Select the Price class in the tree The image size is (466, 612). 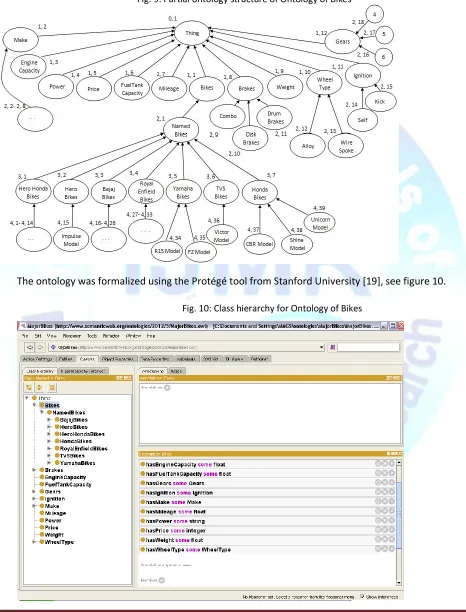(49, 527)
